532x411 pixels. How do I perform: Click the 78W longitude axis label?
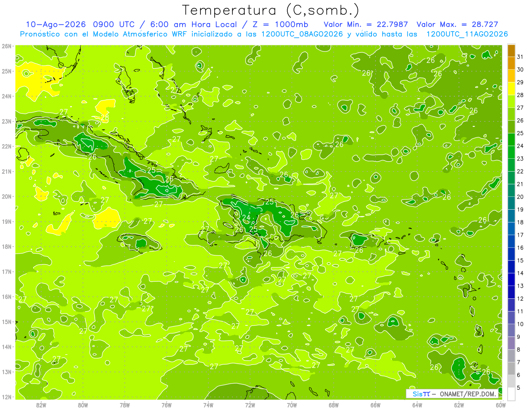pos(125,405)
